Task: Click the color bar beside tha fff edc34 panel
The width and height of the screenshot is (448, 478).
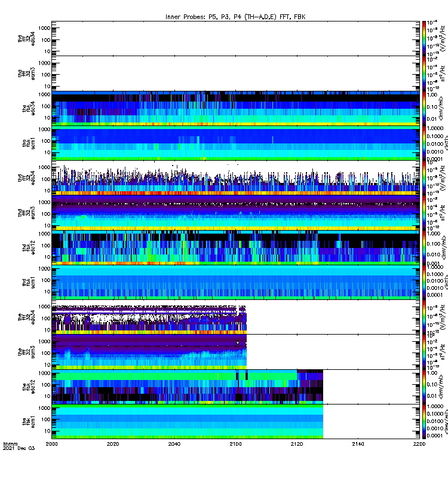Action: pyautogui.click(x=424, y=38)
